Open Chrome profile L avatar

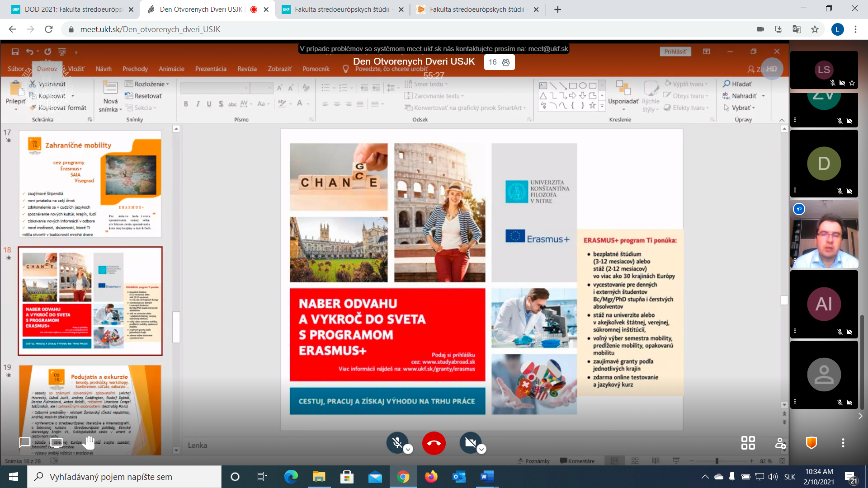point(837,29)
